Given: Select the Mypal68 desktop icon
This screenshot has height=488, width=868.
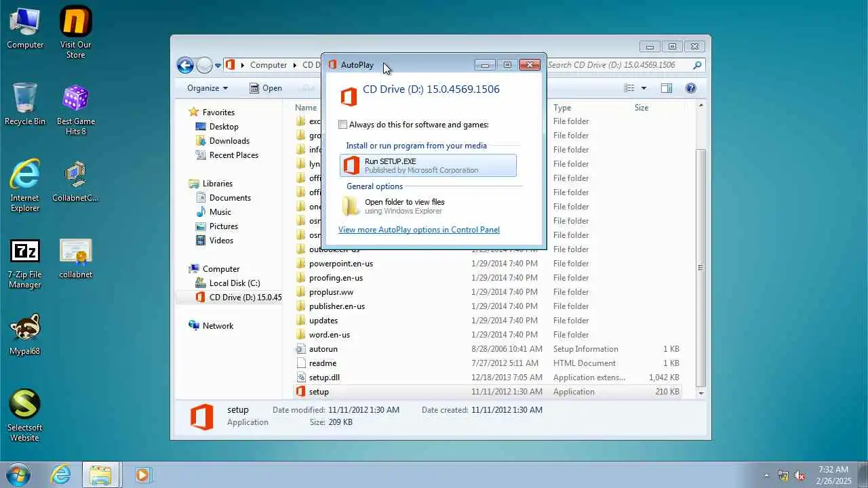Looking at the screenshot, I should tap(25, 335).
